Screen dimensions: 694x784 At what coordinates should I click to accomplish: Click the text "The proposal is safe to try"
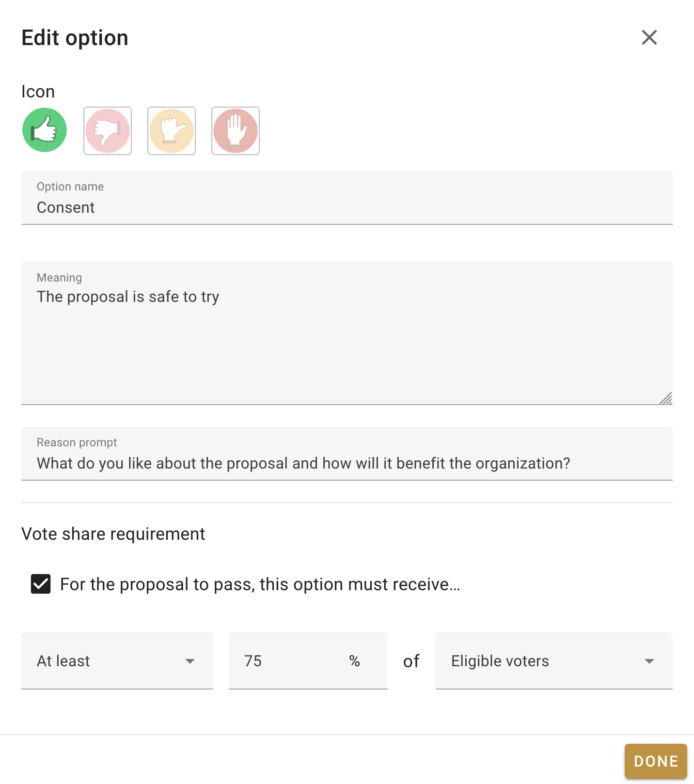point(127,296)
